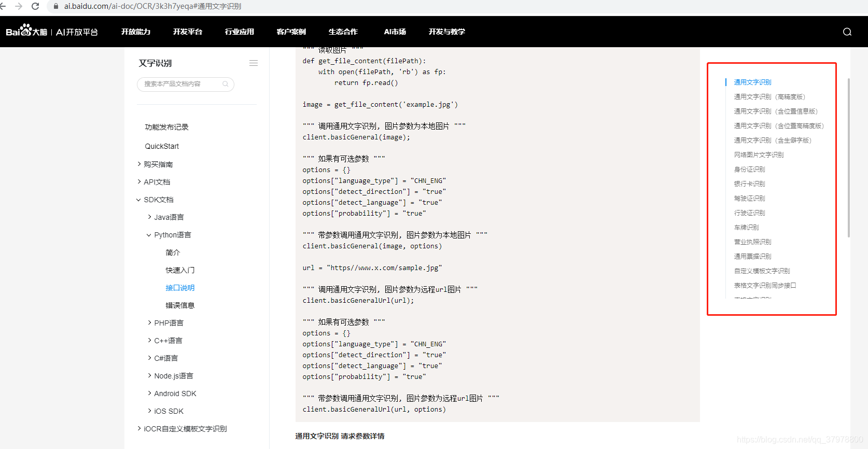868x449 pixels.
Task: Jump to 表格文字识别同步接口 in outline
Action: (765, 286)
